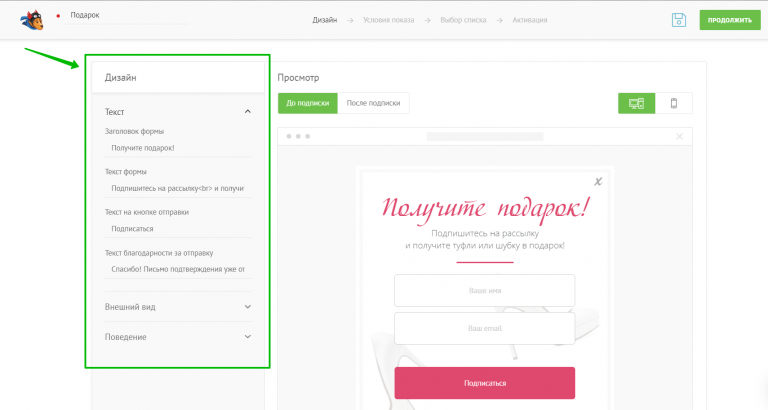The image size is (768, 410).
Task: Go to Дизайн step
Action: [x=325, y=20]
